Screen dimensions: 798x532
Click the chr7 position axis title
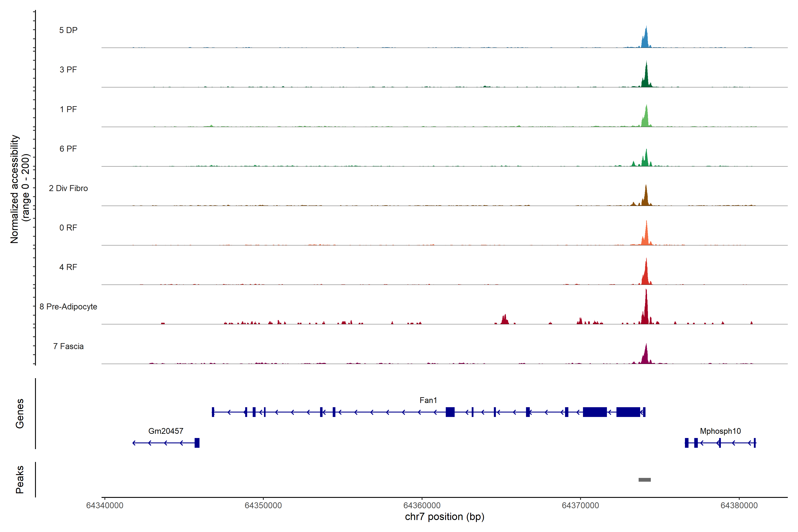[444, 517]
